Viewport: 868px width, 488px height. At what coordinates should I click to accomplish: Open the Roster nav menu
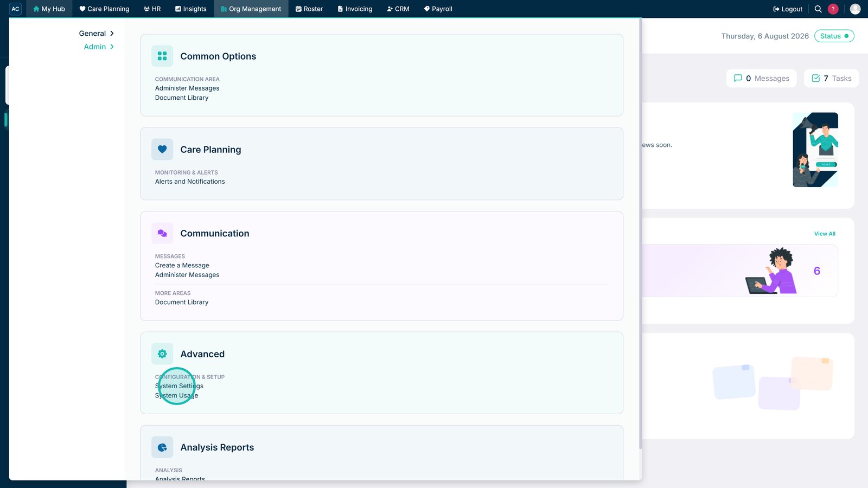[x=309, y=9]
